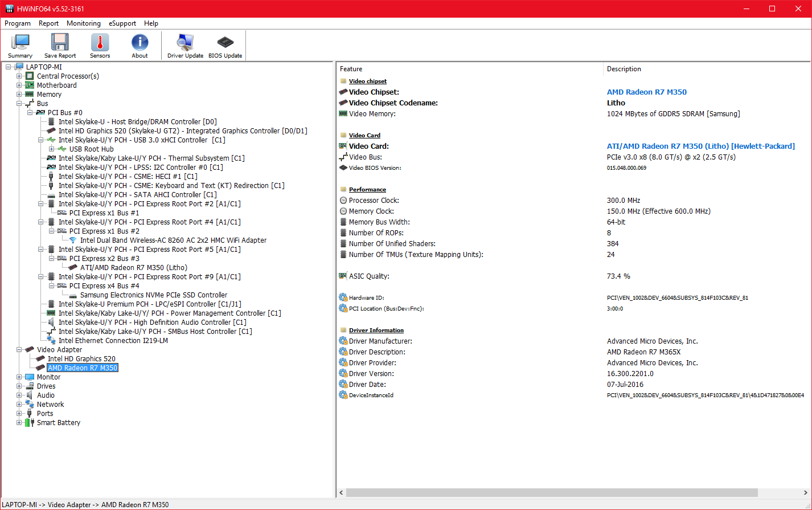Click the status bar path text
The image size is (812, 510).
[x=85, y=504]
